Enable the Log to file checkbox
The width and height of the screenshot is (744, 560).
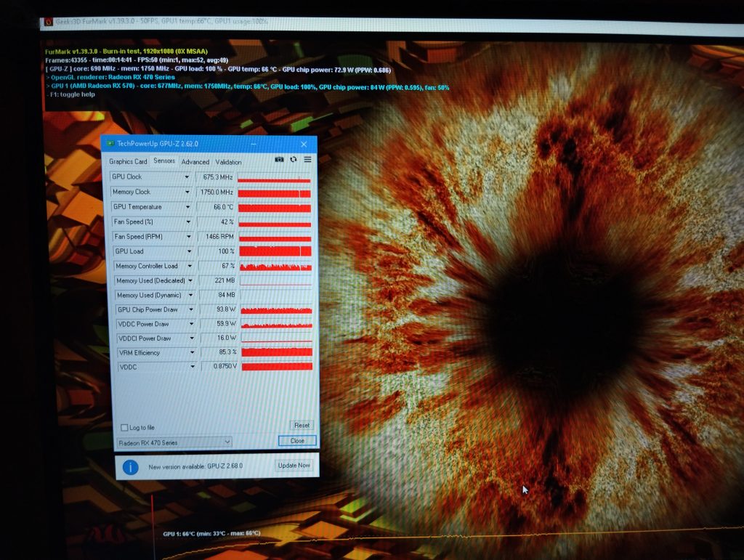(x=124, y=428)
